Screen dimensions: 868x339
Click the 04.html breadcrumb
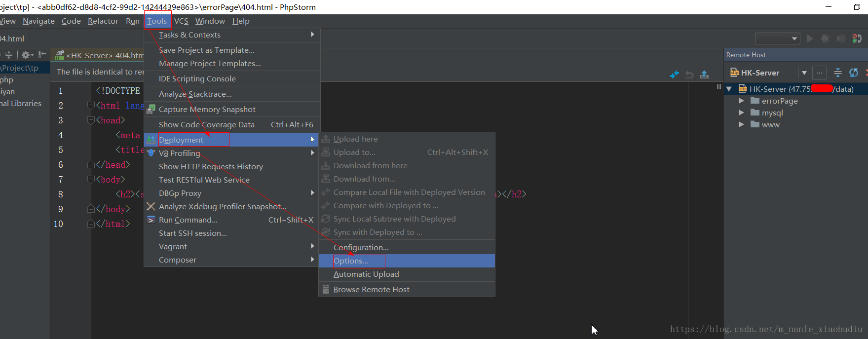[x=12, y=38]
